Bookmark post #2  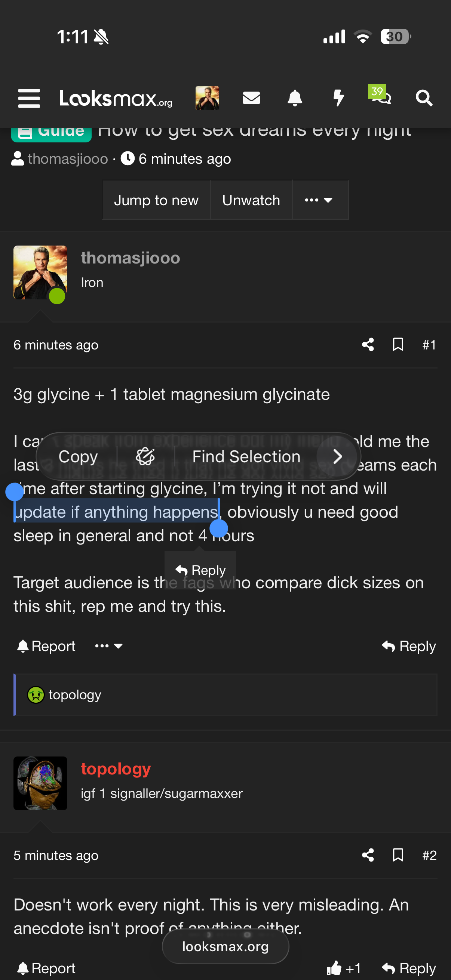(398, 855)
